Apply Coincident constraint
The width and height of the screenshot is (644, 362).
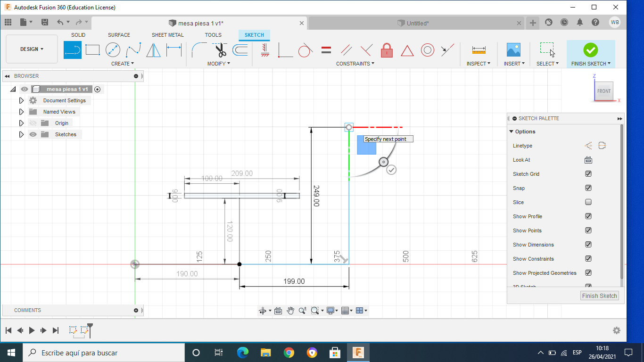point(285,49)
